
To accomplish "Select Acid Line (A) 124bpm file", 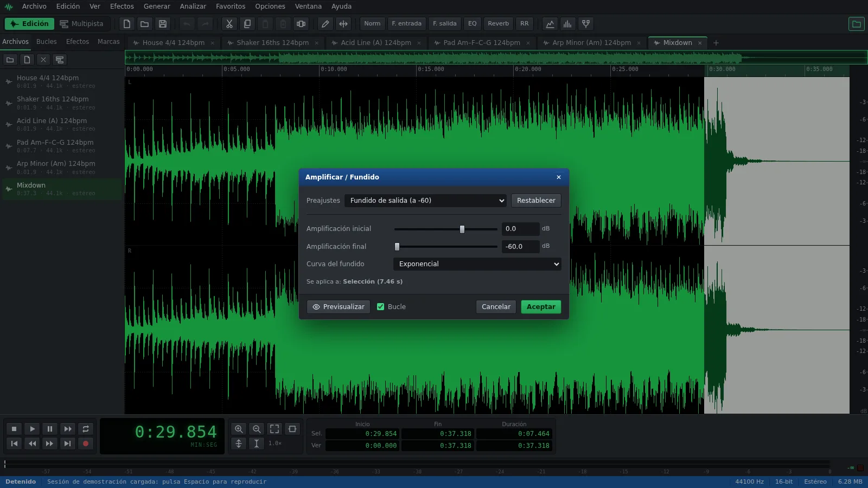I will [62, 125].
